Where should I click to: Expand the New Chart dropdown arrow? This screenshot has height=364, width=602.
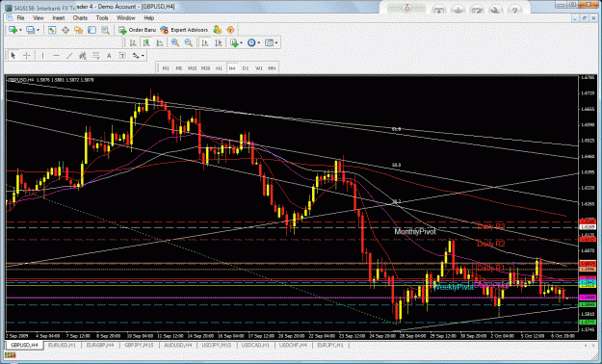[20, 30]
